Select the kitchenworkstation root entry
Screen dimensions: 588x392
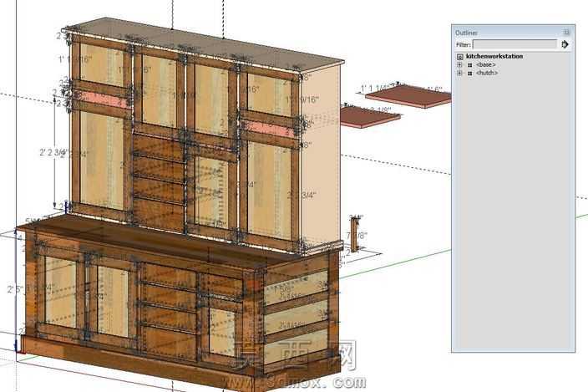point(494,56)
